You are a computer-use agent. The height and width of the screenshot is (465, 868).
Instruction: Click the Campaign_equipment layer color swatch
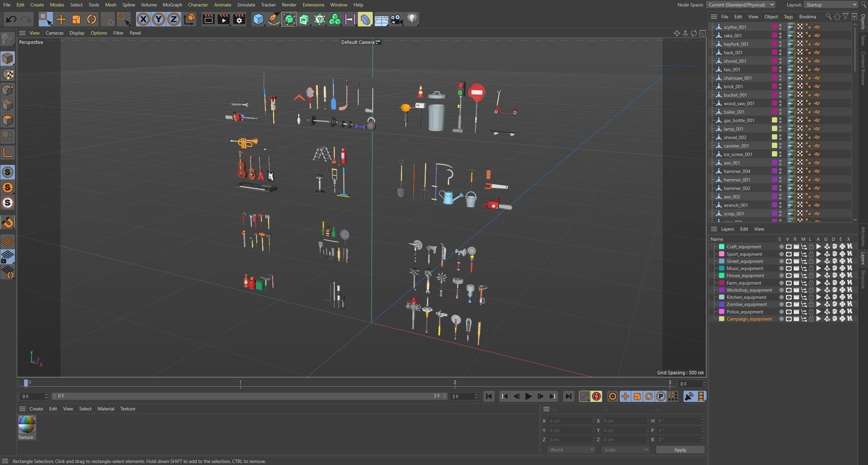coord(721,319)
